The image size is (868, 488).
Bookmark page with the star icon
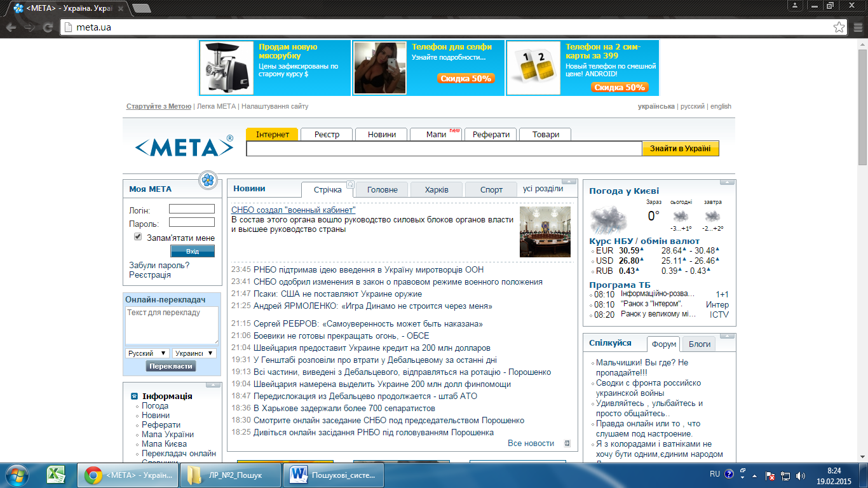(839, 27)
